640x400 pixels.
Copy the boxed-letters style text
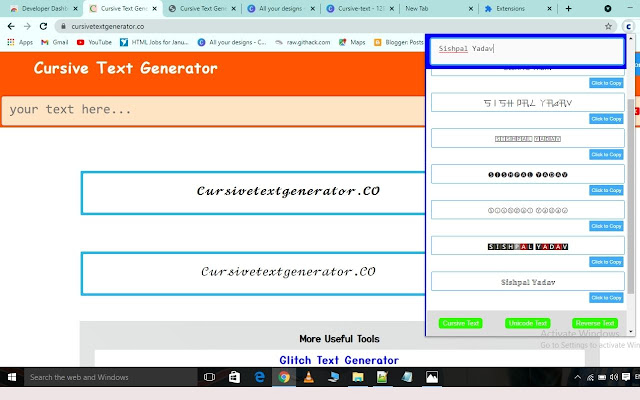pos(606,155)
